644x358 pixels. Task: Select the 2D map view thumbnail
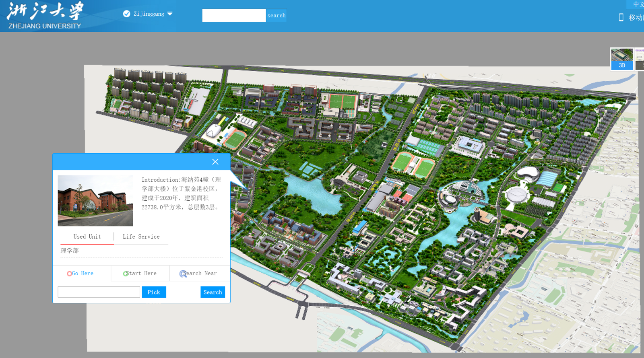[640, 59]
